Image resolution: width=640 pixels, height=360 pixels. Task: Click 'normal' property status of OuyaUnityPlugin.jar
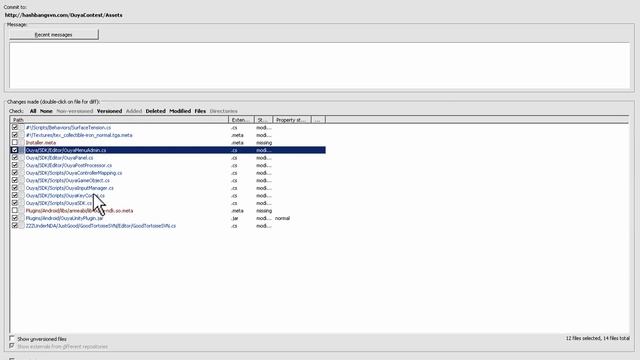(x=282, y=218)
